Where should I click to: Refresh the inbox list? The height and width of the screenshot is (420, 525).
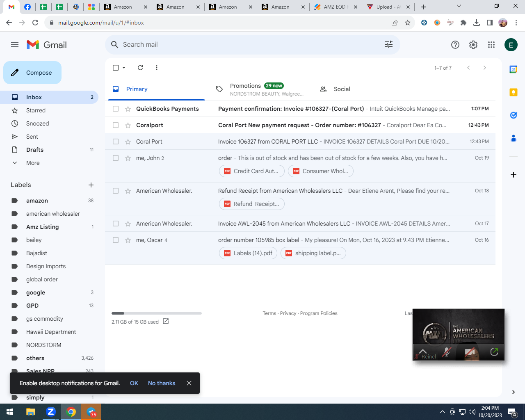coord(140,68)
